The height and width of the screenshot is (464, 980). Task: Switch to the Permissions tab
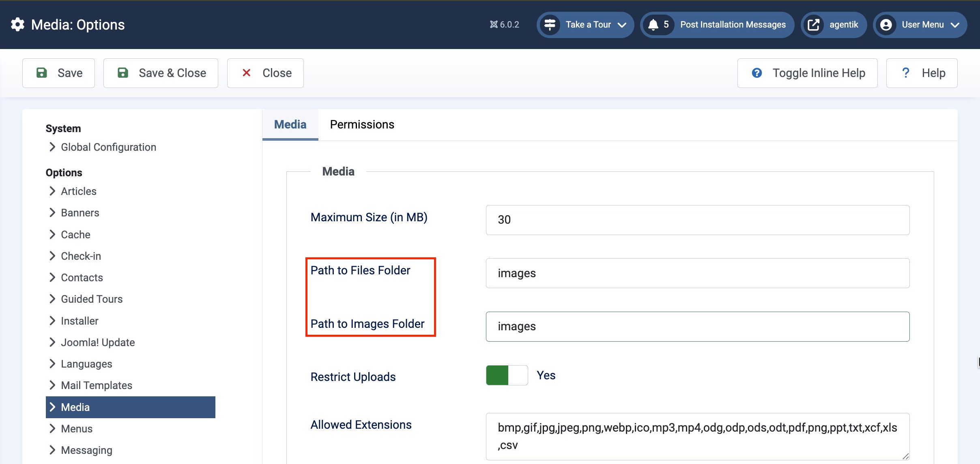(x=362, y=124)
